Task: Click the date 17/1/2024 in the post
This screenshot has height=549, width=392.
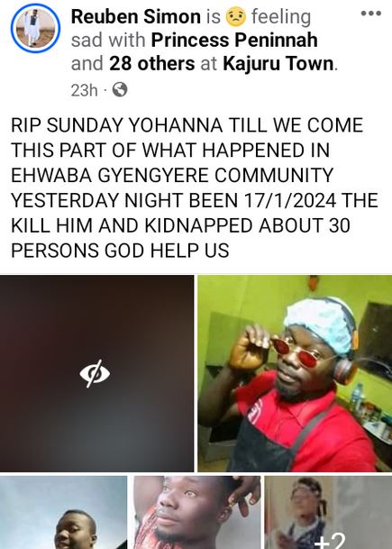Action: coord(289,200)
